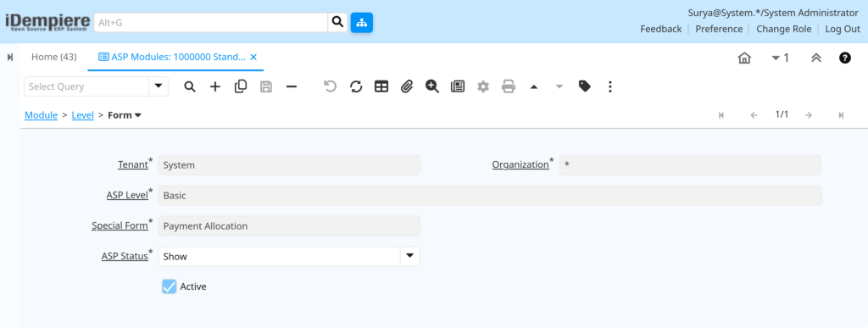The image size is (868, 328).
Task: Delete record using the minus icon
Action: [292, 86]
